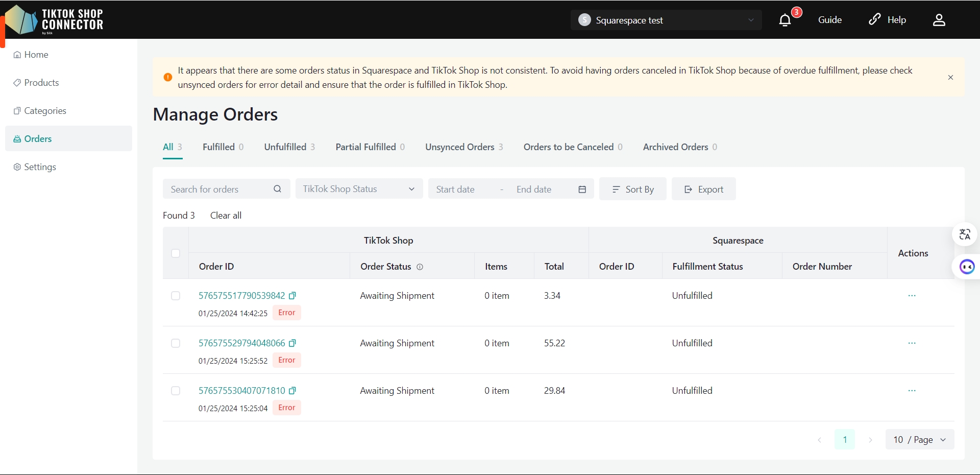
Task: Go to the previous page arrow
Action: click(819, 440)
